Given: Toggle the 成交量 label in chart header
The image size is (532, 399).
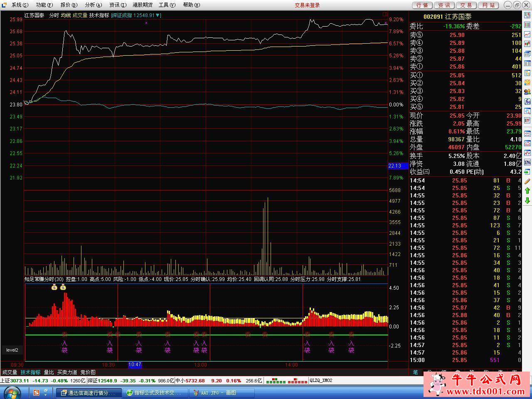Looking at the screenshot, I should pyautogui.click(x=80, y=15).
